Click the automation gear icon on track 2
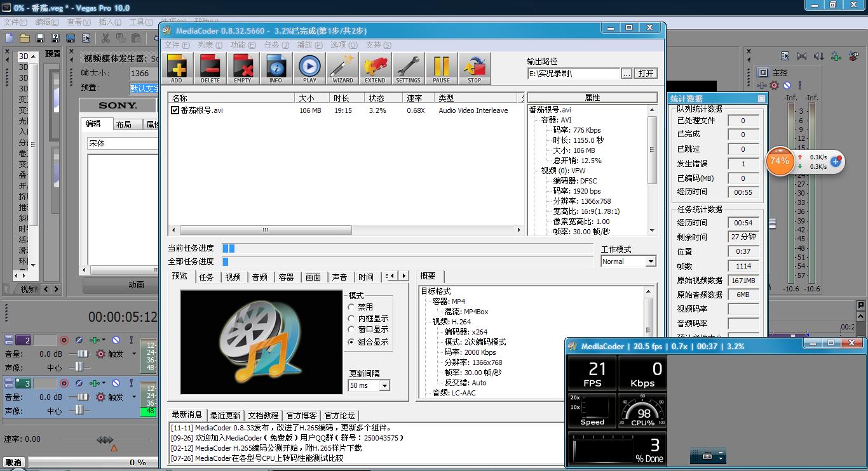The image size is (868, 471). 100,354
